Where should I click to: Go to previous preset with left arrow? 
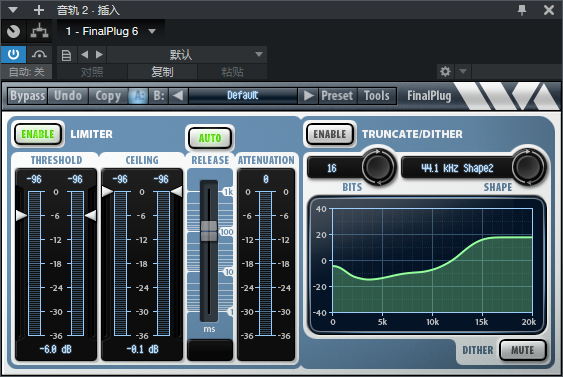tap(85, 55)
